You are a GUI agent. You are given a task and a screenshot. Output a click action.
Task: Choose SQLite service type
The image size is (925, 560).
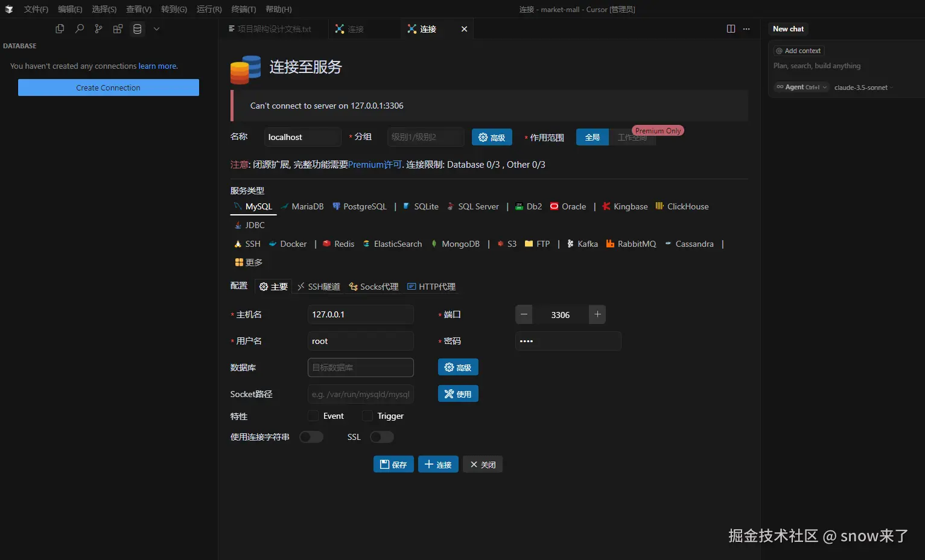(421, 206)
